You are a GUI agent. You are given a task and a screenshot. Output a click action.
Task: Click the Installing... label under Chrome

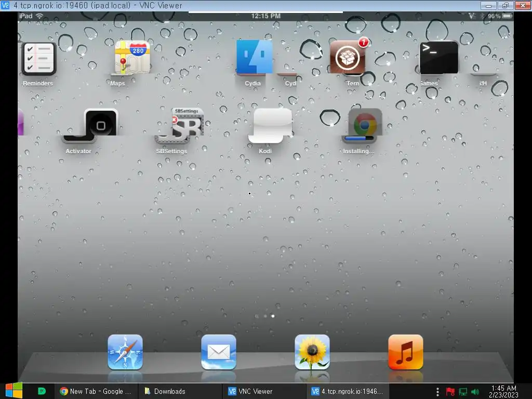click(358, 151)
